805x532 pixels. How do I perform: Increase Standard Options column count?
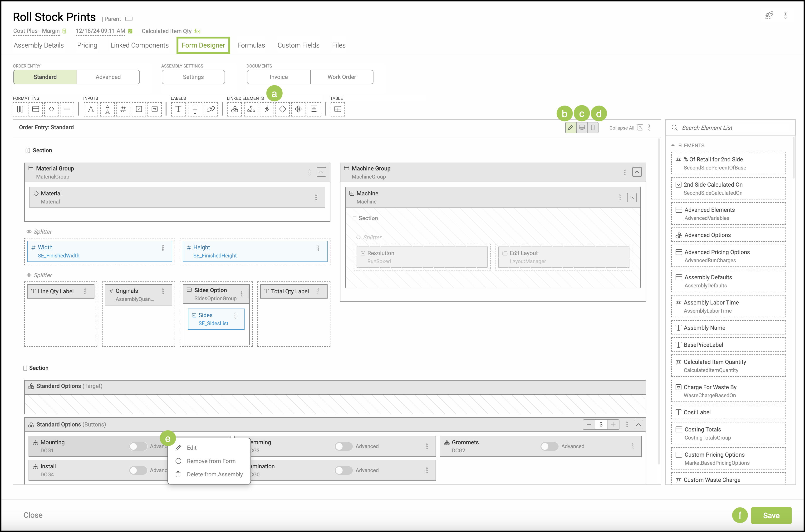point(613,425)
